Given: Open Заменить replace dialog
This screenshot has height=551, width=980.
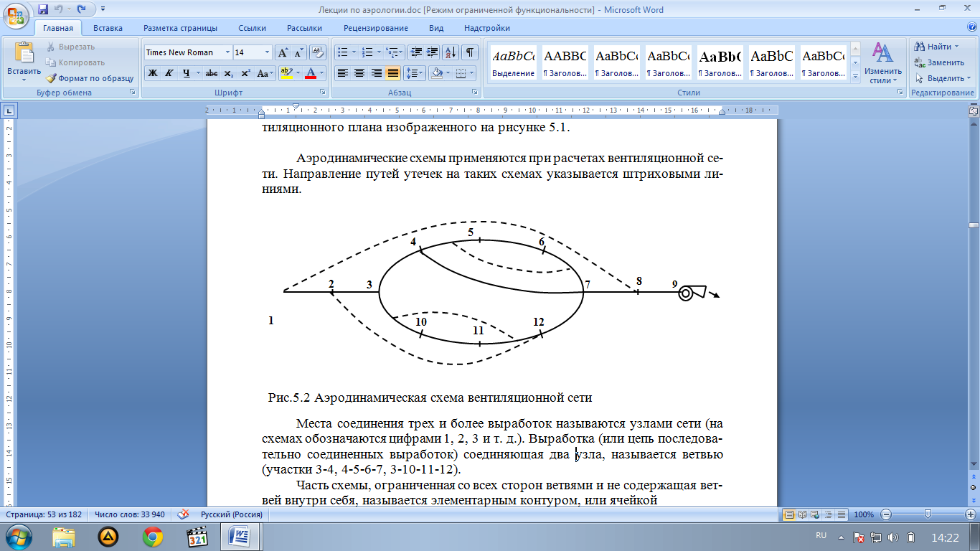Looking at the screenshot, I should click(939, 62).
